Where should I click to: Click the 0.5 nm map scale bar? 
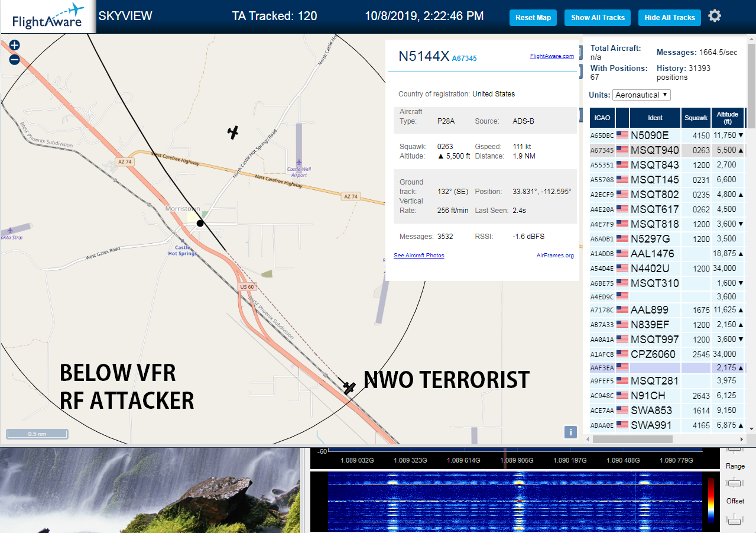pos(37,434)
